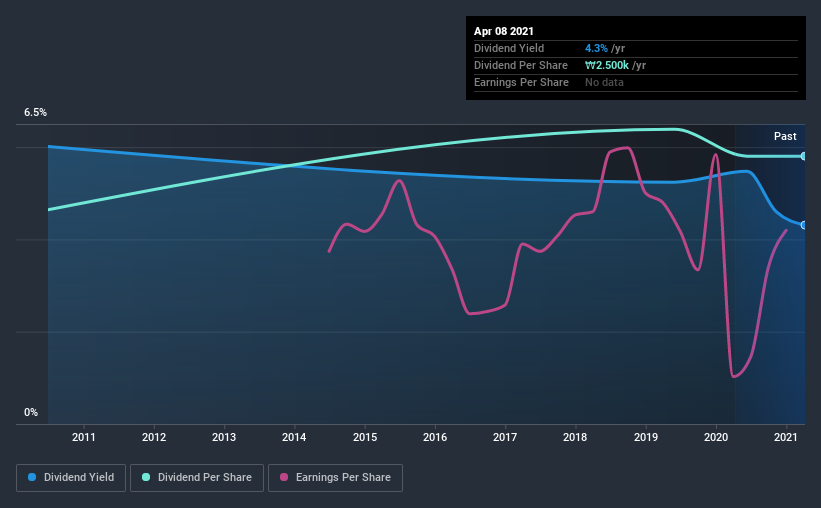Toggle the Dividend Per Share legend series
The height and width of the screenshot is (508, 821).
(201, 478)
